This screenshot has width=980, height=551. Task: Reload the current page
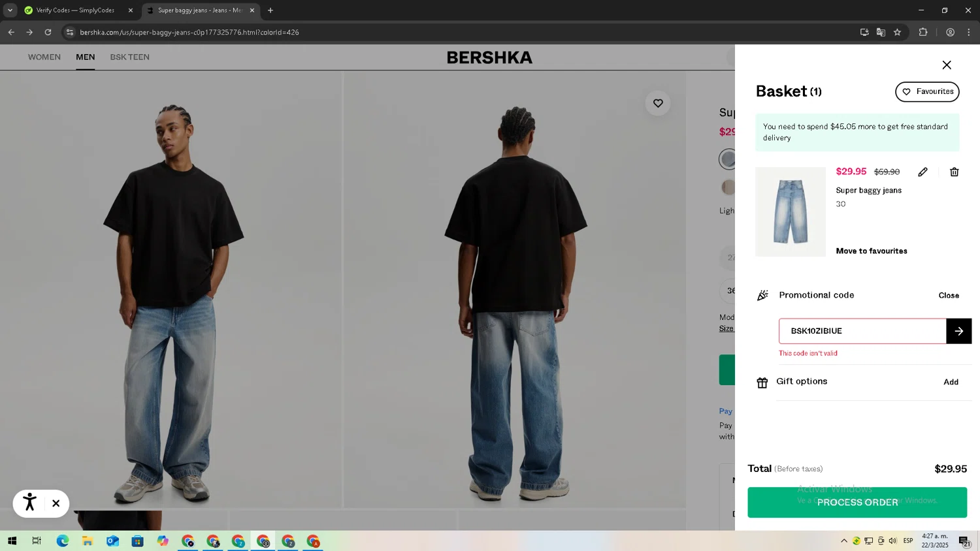coord(48,32)
